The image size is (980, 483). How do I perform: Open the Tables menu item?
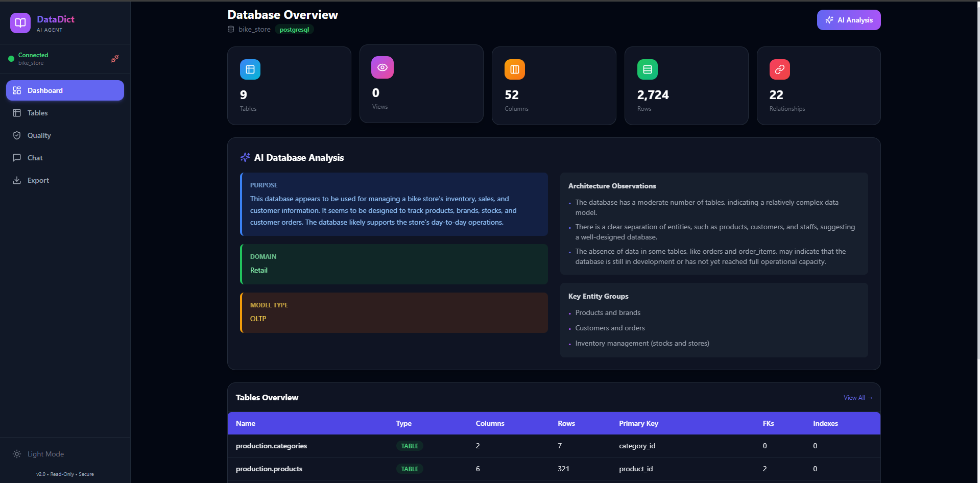[65, 113]
